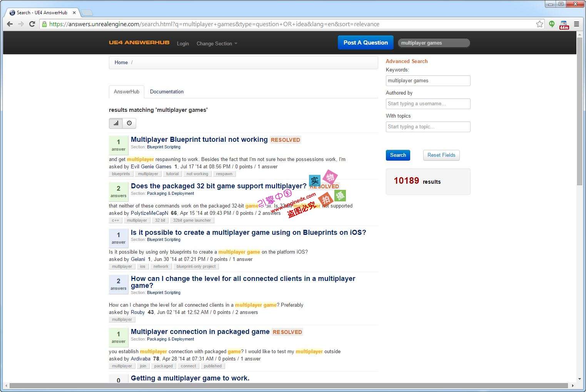The height and width of the screenshot is (392, 586).
Task: Click the 32bit game launcher tag
Action: (x=192, y=220)
